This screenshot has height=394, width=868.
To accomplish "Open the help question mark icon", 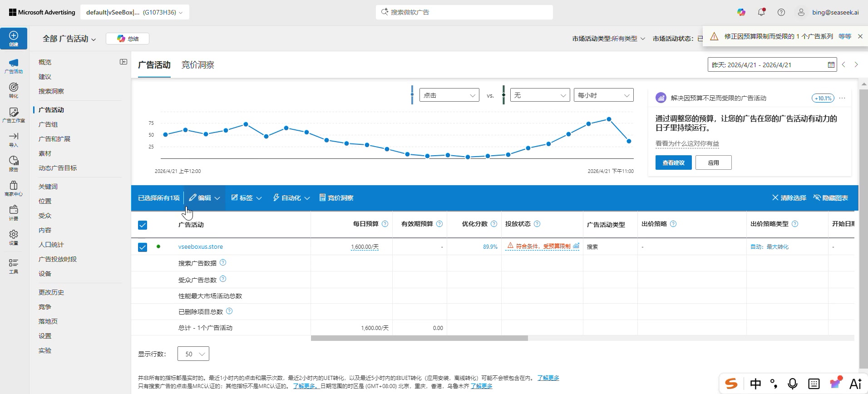I will tap(781, 12).
